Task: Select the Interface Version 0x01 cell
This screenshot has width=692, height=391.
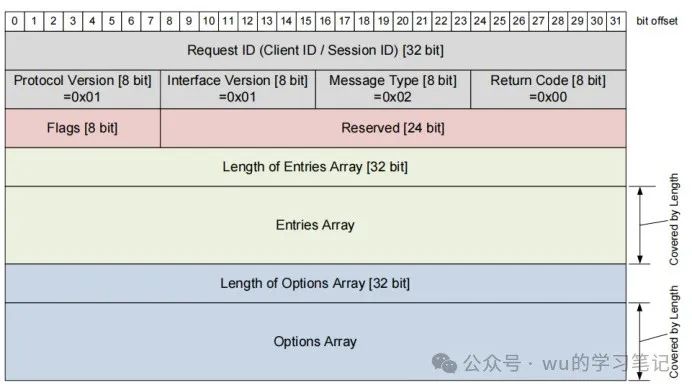Action: point(238,89)
